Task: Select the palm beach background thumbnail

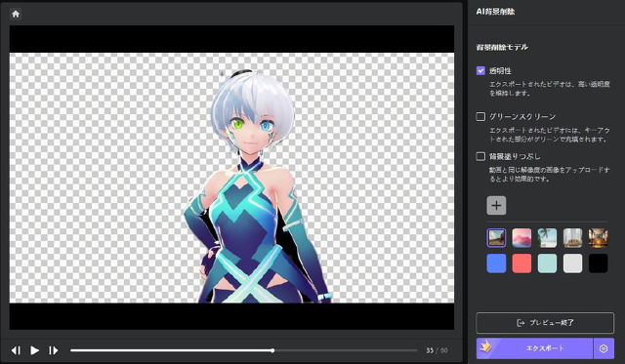Action: click(x=547, y=238)
